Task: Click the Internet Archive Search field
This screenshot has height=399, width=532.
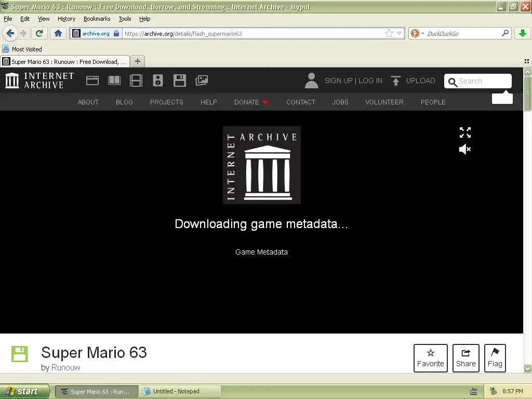Action: pyautogui.click(x=478, y=81)
